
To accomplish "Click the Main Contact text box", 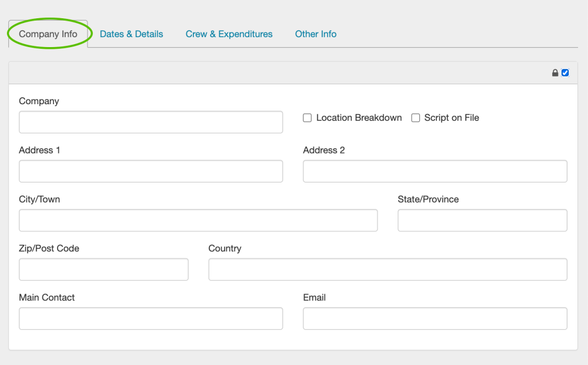I will (x=151, y=318).
